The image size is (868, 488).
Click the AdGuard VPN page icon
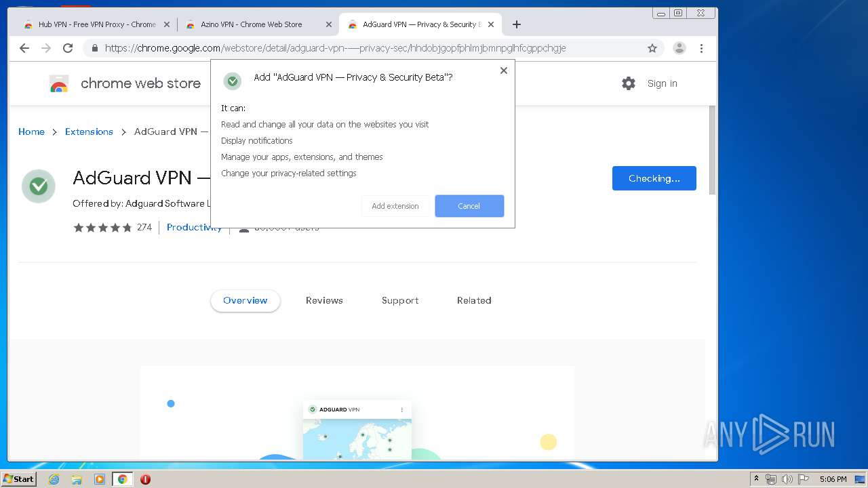point(39,186)
